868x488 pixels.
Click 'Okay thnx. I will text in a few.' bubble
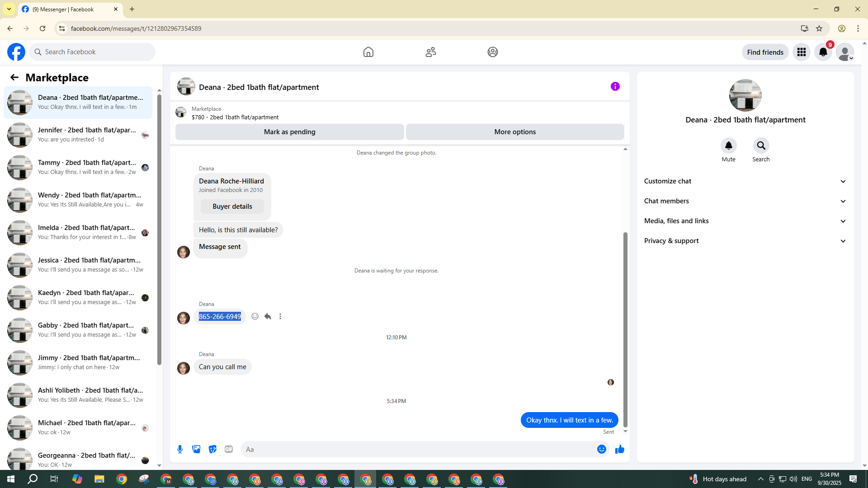tap(570, 420)
